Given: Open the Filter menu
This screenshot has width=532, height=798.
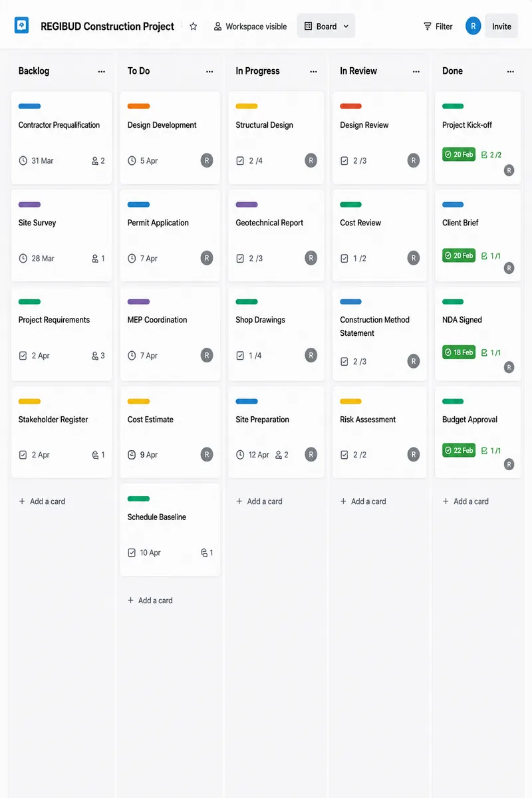Looking at the screenshot, I should (438, 27).
